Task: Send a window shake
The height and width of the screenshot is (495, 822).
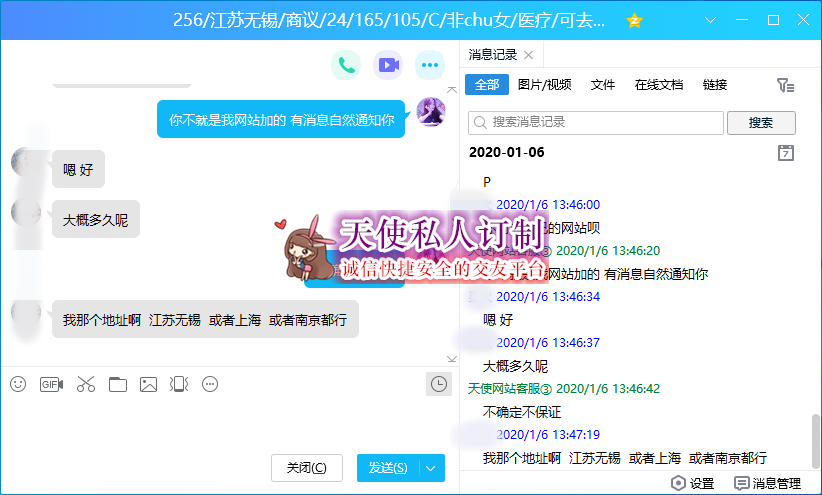Action: [x=179, y=384]
